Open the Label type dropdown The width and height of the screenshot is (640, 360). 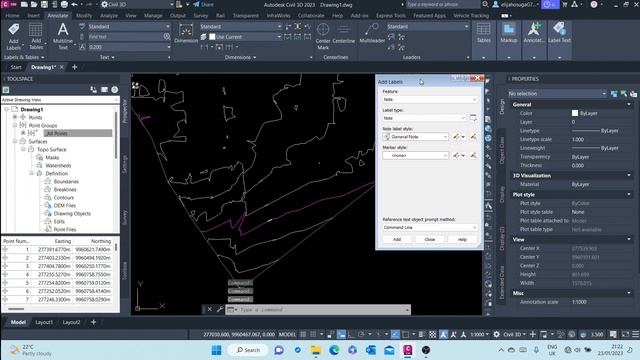(424, 118)
